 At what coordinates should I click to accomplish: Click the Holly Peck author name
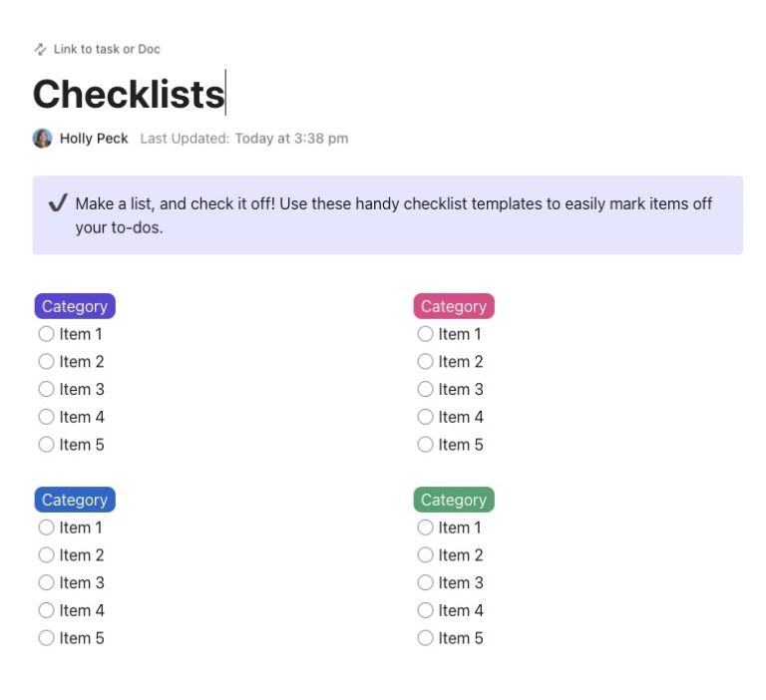pos(94,139)
